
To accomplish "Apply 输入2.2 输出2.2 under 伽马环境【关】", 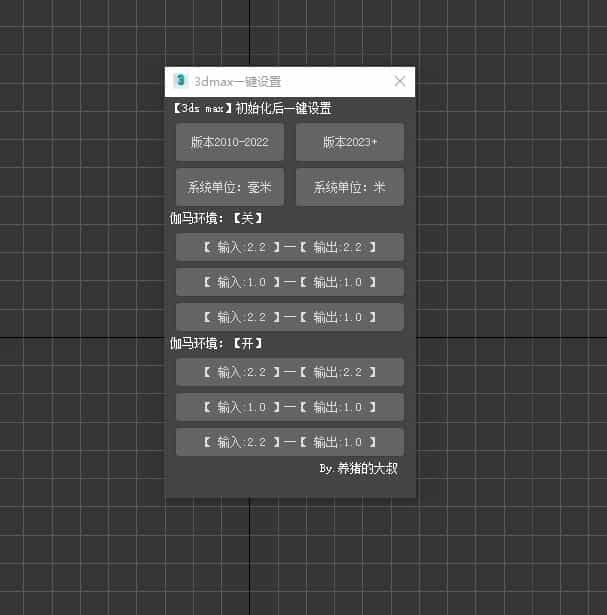I will (290, 247).
